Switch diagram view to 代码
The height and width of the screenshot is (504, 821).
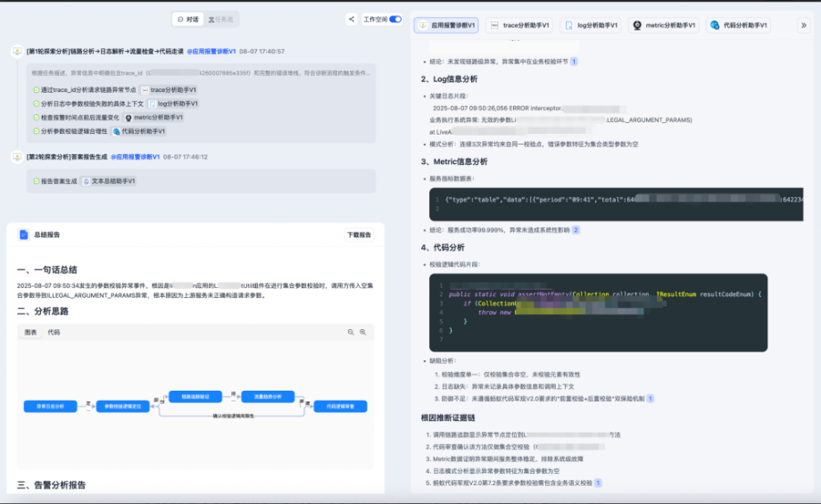[54, 332]
